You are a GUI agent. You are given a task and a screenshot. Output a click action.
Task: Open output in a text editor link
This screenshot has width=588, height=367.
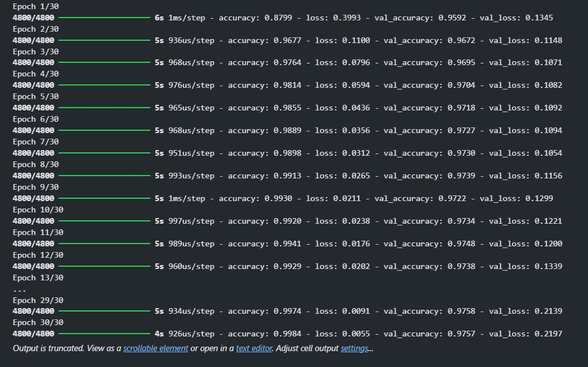tap(254, 348)
